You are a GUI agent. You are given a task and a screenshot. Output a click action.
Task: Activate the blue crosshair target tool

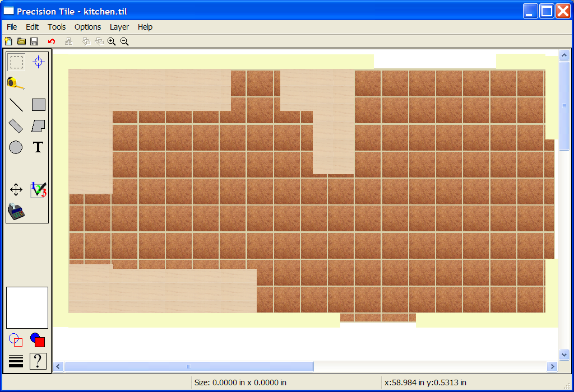click(38, 62)
